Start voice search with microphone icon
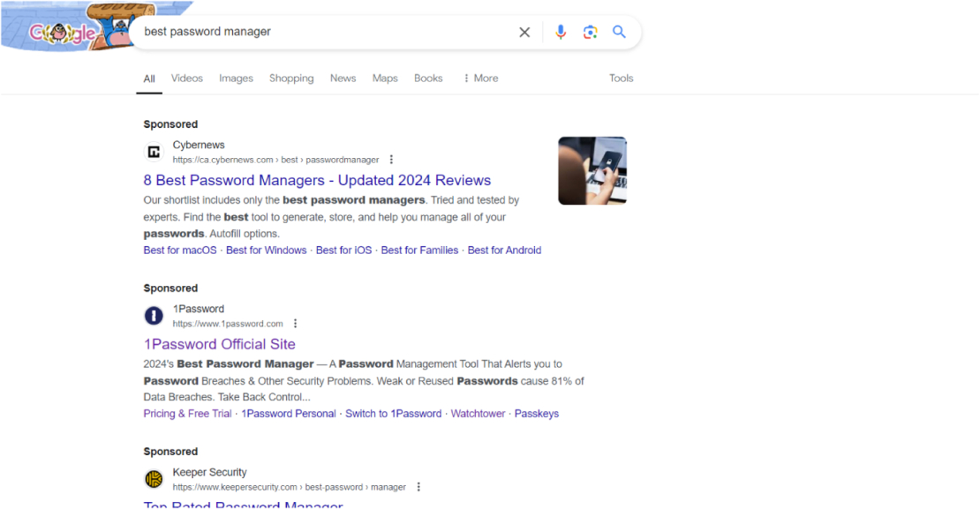Screen dimensions: 980x509 (561, 32)
